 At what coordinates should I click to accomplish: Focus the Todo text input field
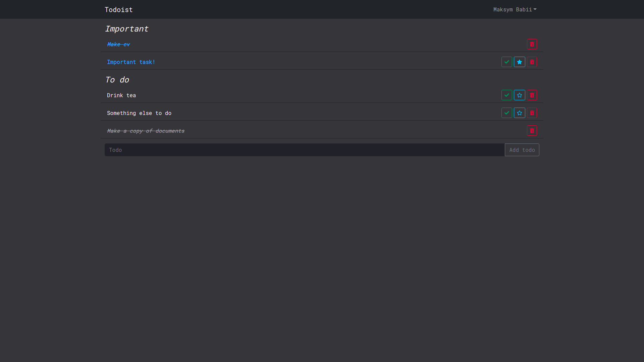304,150
